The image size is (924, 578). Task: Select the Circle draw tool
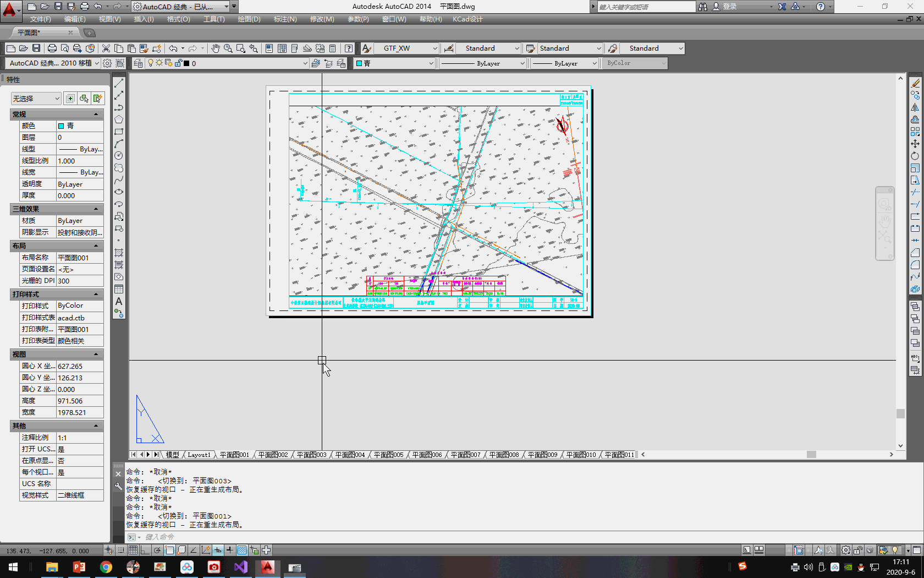click(x=118, y=156)
